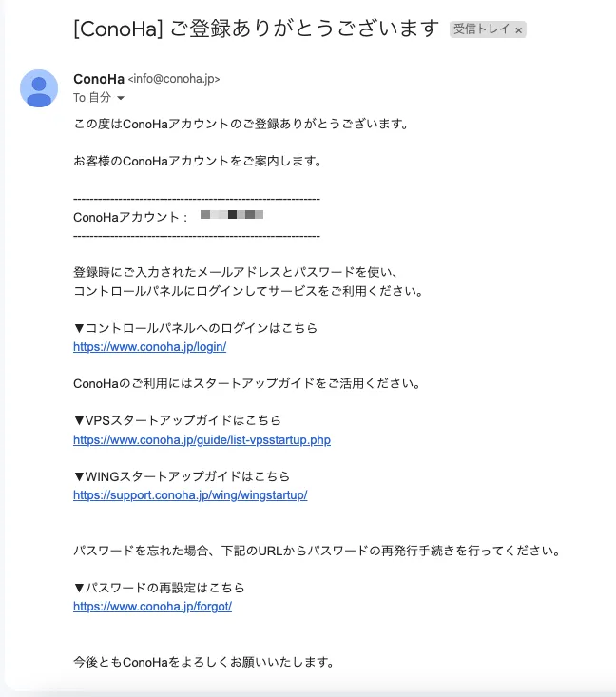
Task: Click the first greeting line この度はConoHaアカウント
Action: (x=241, y=124)
